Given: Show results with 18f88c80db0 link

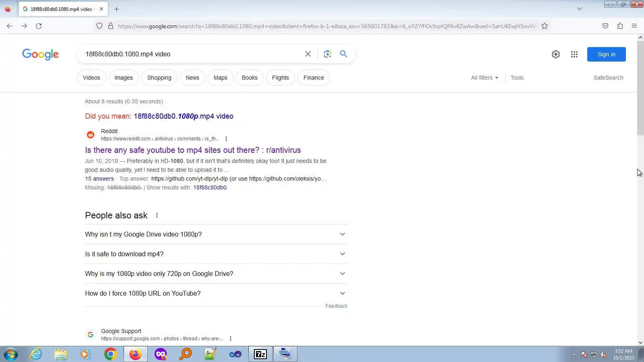Looking at the screenshot, I should pos(210,187).
